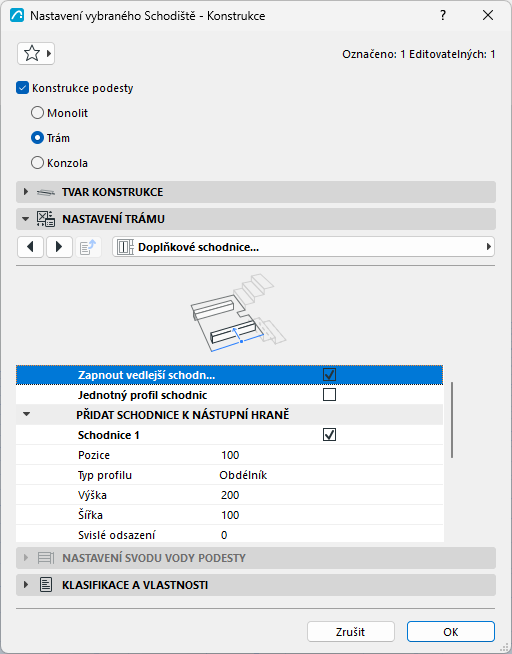This screenshot has width=512, height=654.
Task: Expand the KLASIFIKACE A VLASTNOSTI panel
Action: [x=26, y=585]
